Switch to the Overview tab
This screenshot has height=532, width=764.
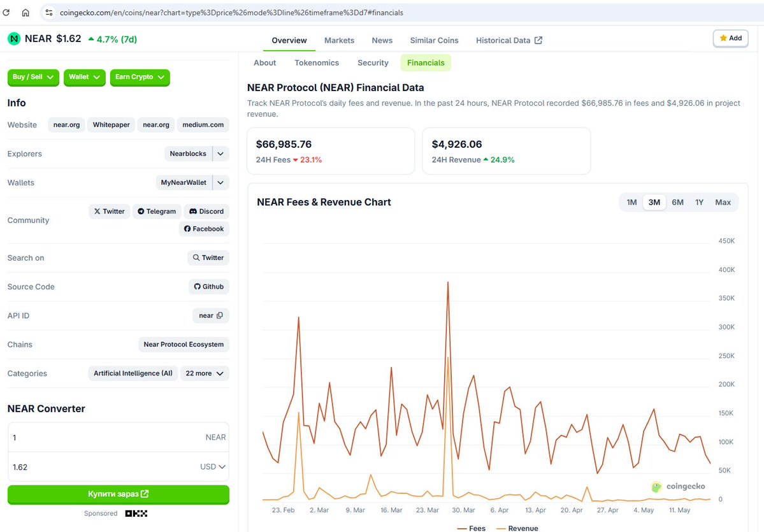(x=289, y=40)
